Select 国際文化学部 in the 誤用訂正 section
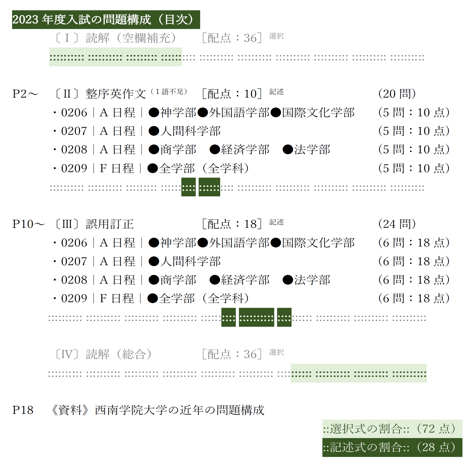The image size is (476, 476). coord(318,243)
